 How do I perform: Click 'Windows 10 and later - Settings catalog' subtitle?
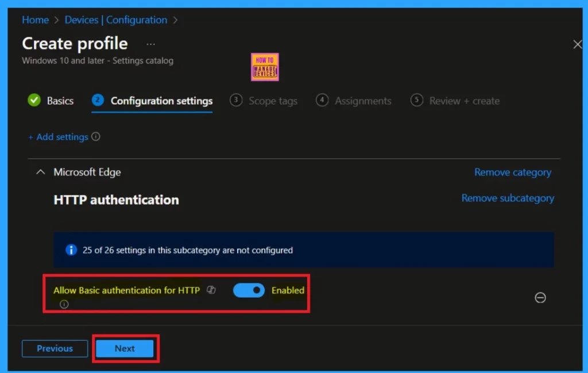pos(98,61)
